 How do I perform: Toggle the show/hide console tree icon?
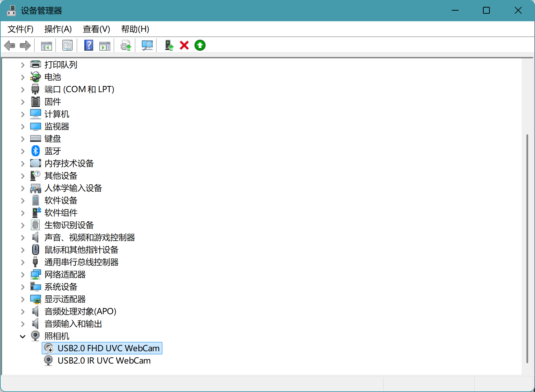coord(47,45)
